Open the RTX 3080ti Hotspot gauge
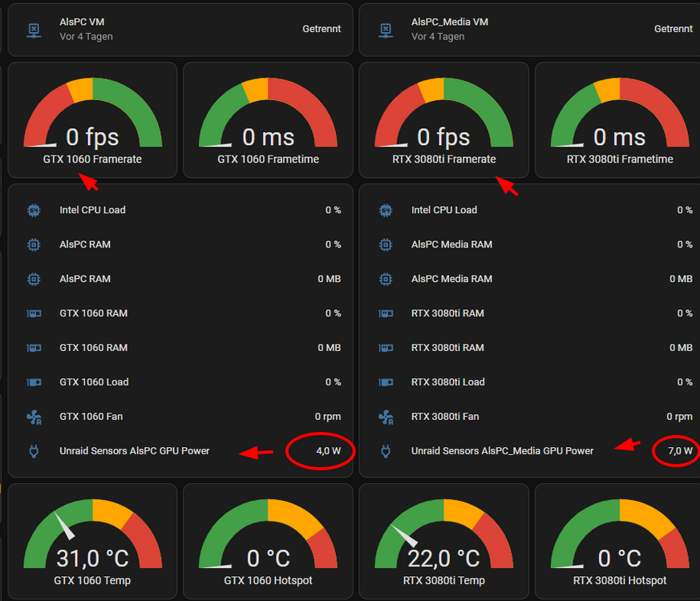Image resolution: width=700 pixels, height=601 pixels. (x=620, y=541)
